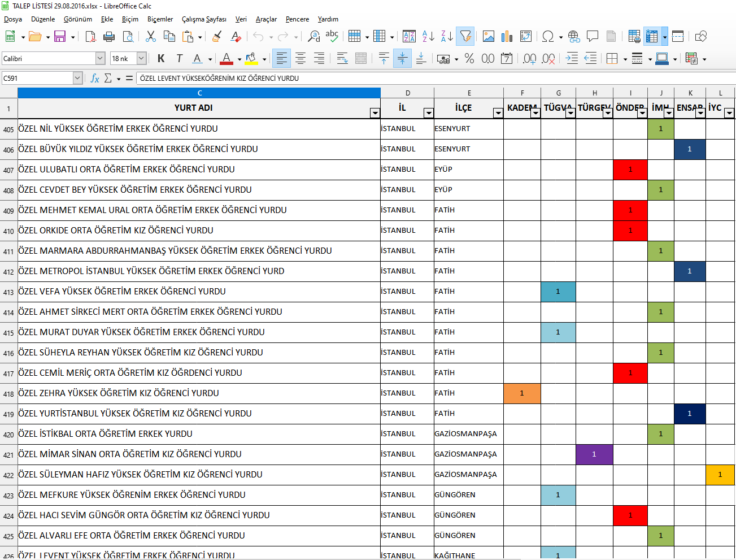
Task: Toggle Bold (K) formatting
Action: pyautogui.click(x=161, y=59)
